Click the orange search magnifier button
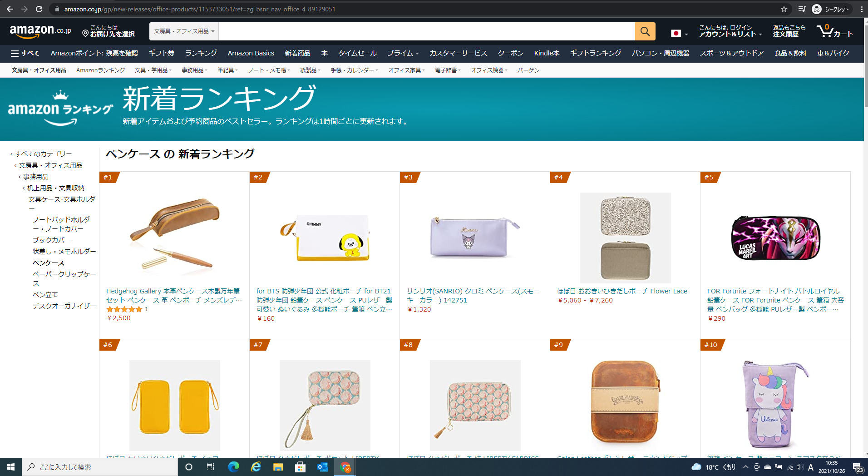Image resolution: width=868 pixels, height=476 pixels. (645, 31)
